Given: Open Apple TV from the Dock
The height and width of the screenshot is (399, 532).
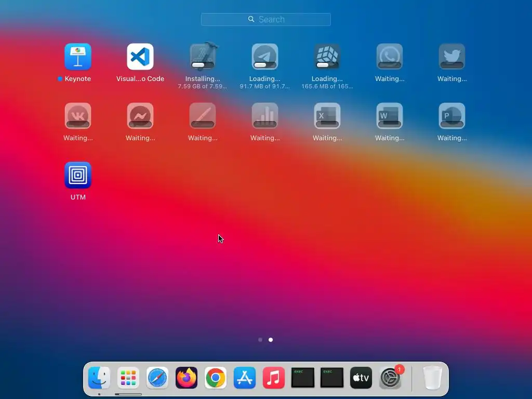Looking at the screenshot, I should point(361,378).
